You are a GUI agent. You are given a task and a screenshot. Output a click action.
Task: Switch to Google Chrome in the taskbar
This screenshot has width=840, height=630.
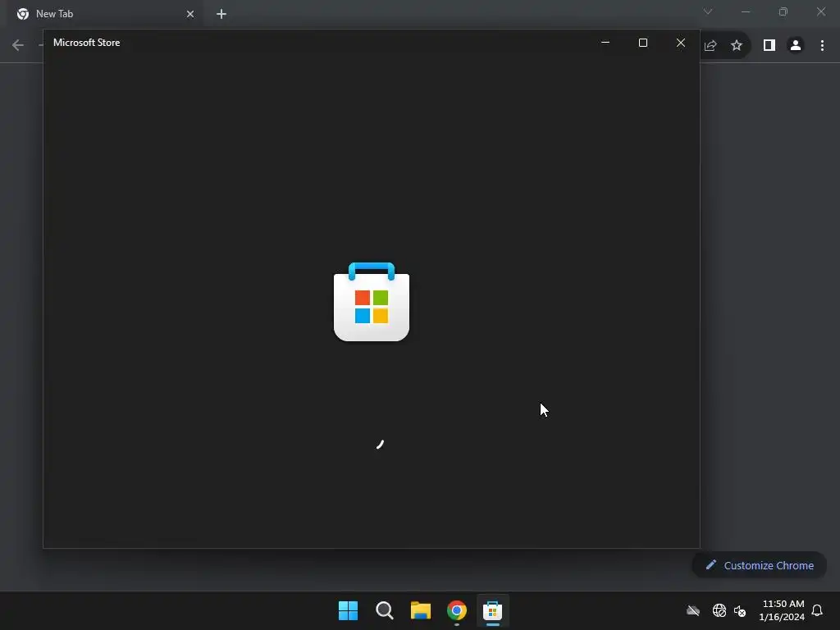click(x=457, y=610)
